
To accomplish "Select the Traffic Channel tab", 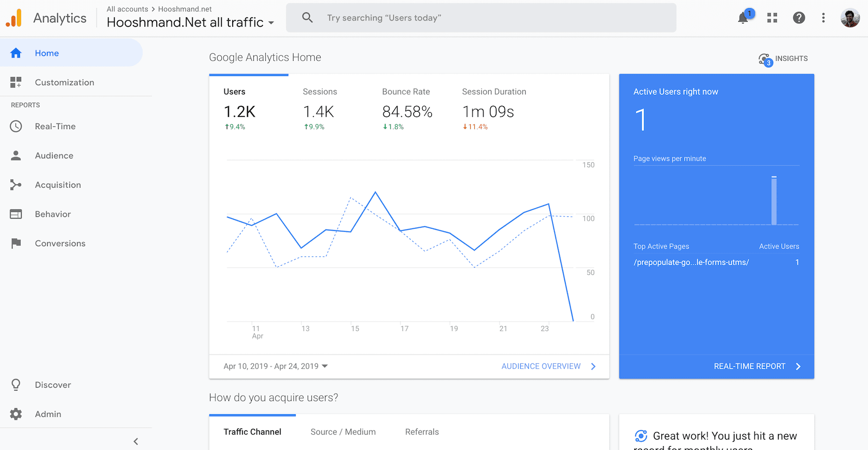I will coord(252,432).
